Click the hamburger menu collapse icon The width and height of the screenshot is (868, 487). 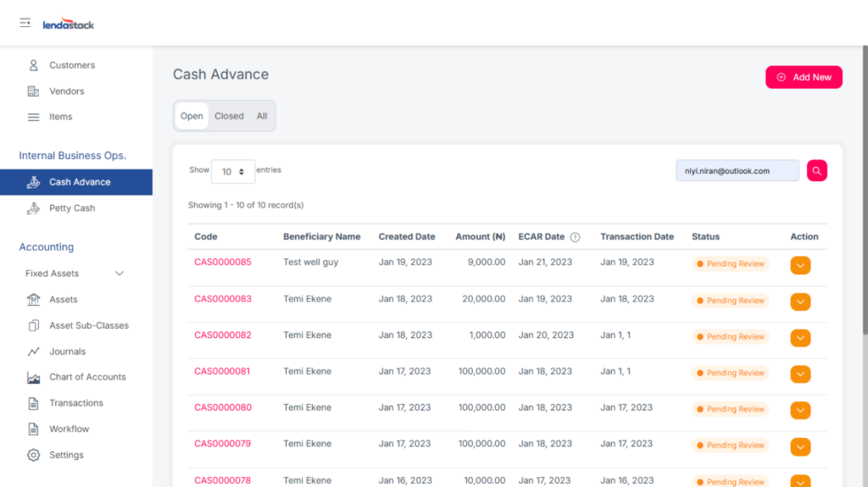coord(25,23)
